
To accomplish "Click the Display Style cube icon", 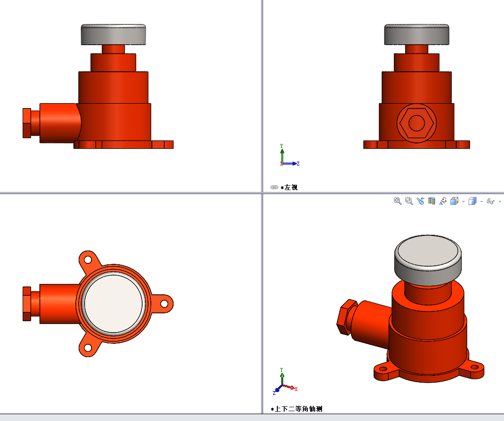I will [x=472, y=201].
